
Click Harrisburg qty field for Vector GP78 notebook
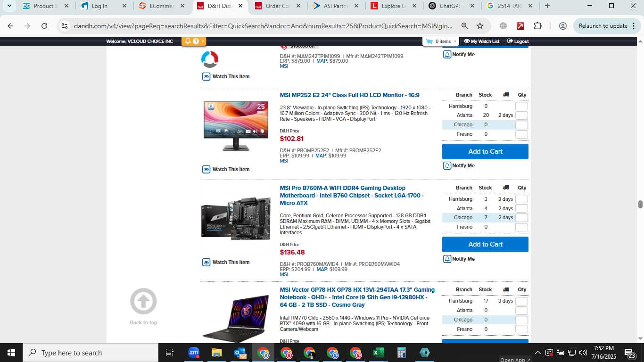pos(521,301)
